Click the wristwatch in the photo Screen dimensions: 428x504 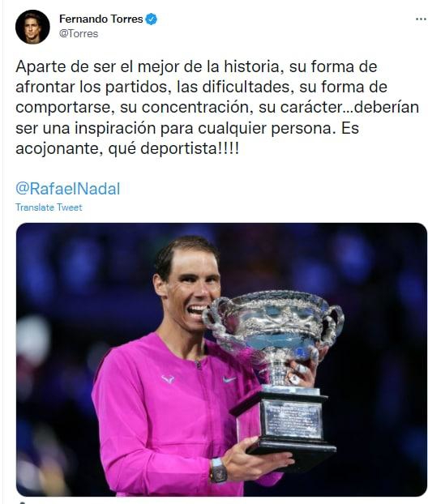click(x=219, y=470)
